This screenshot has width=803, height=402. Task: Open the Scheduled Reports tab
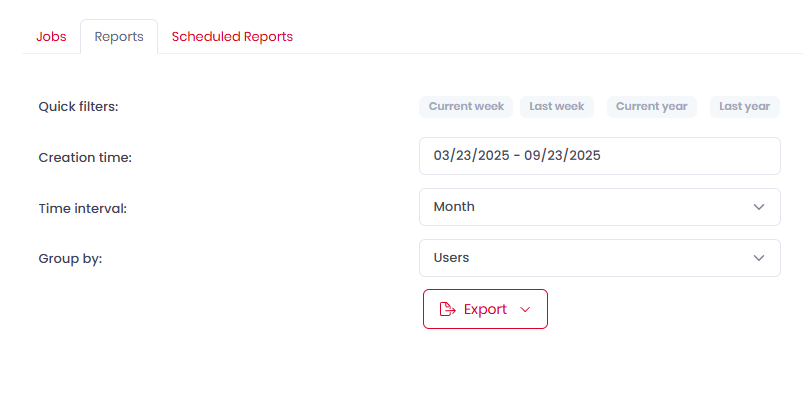click(x=232, y=37)
